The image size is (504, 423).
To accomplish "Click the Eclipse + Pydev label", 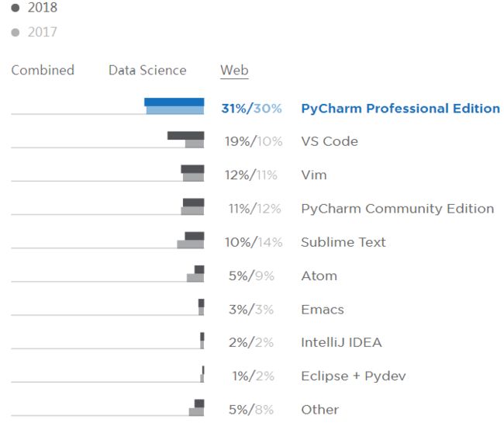I will coord(354,376).
